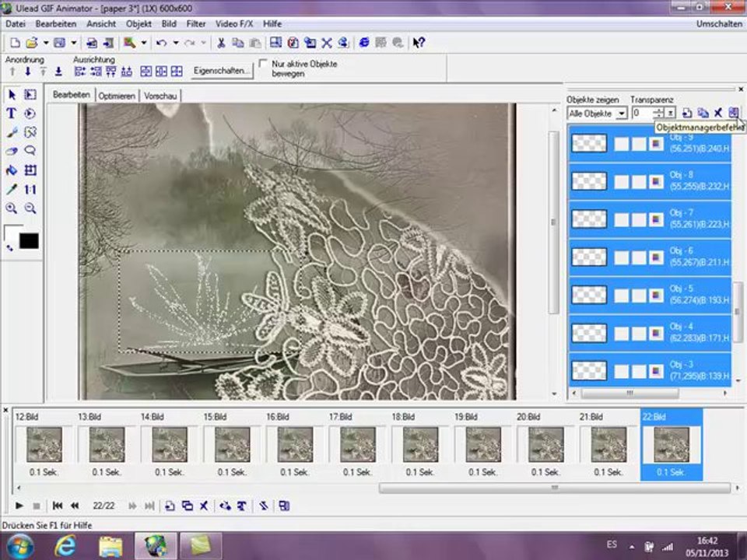The image size is (747, 560).
Task: Switch to the Vorschau tab
Action: click(160, 96)
